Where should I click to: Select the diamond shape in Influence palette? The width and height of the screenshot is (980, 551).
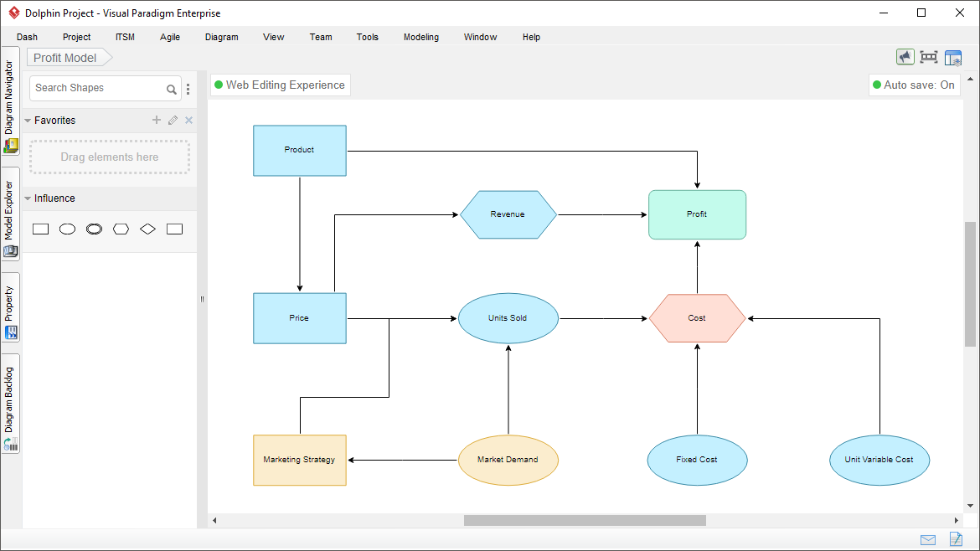[x=147, y=229]
